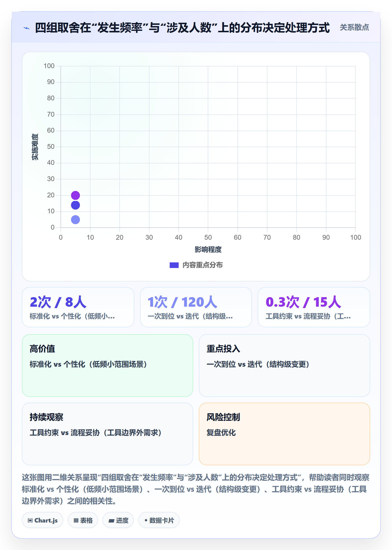Click the 进度 tag
392x550 pixels.
pos(118,520)
